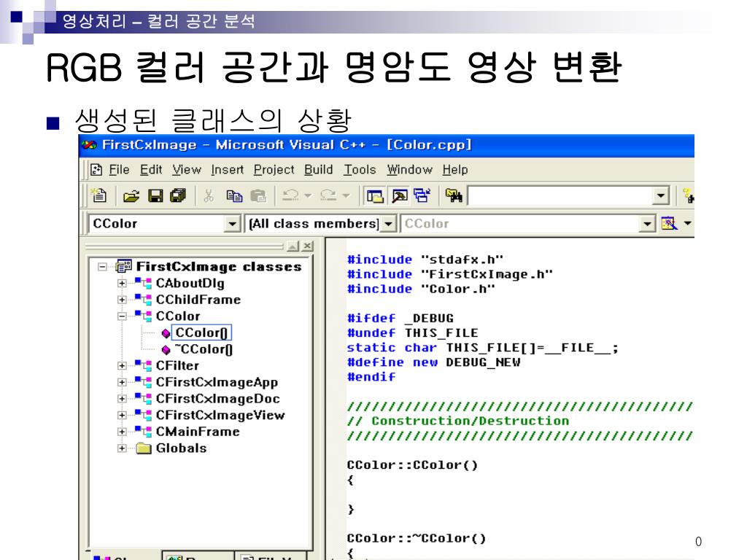Open the Redo history dropdown arrow
Viewport: 747px width, 560px height.
click(x=346, y=195)
